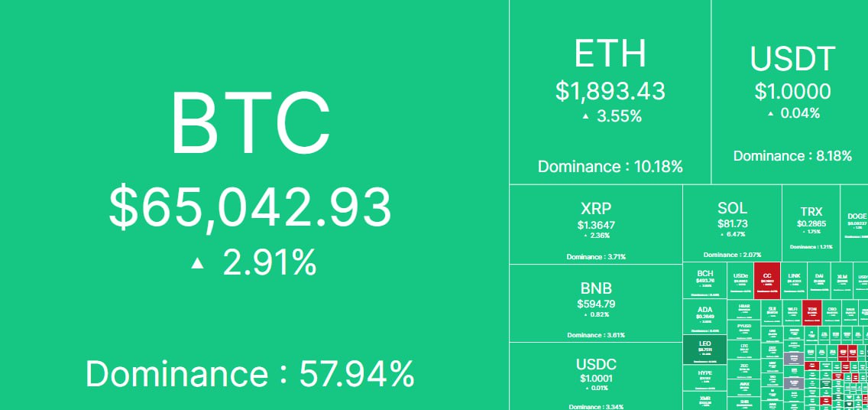Open the USDe tile
Screen dimensions: 868x410
(740, 281)
